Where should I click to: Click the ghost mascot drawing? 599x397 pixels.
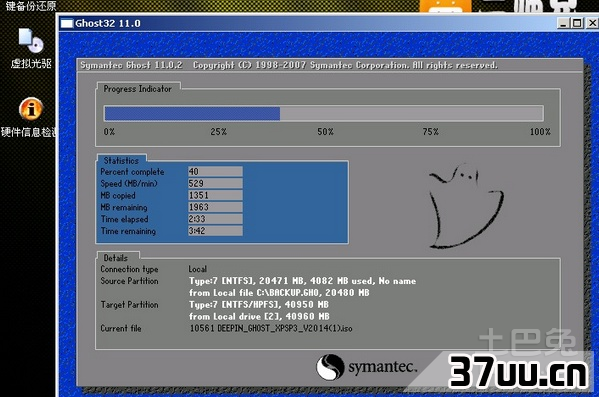[x=466, y=207]
